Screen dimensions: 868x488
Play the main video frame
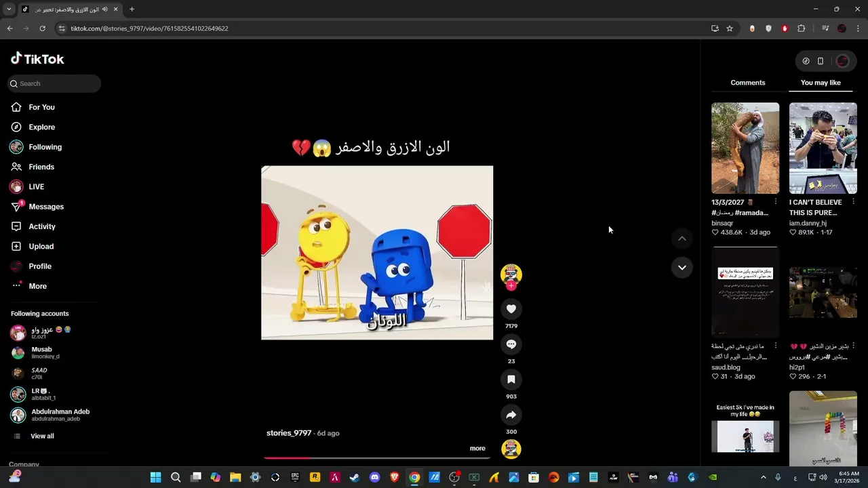point(377,253)
